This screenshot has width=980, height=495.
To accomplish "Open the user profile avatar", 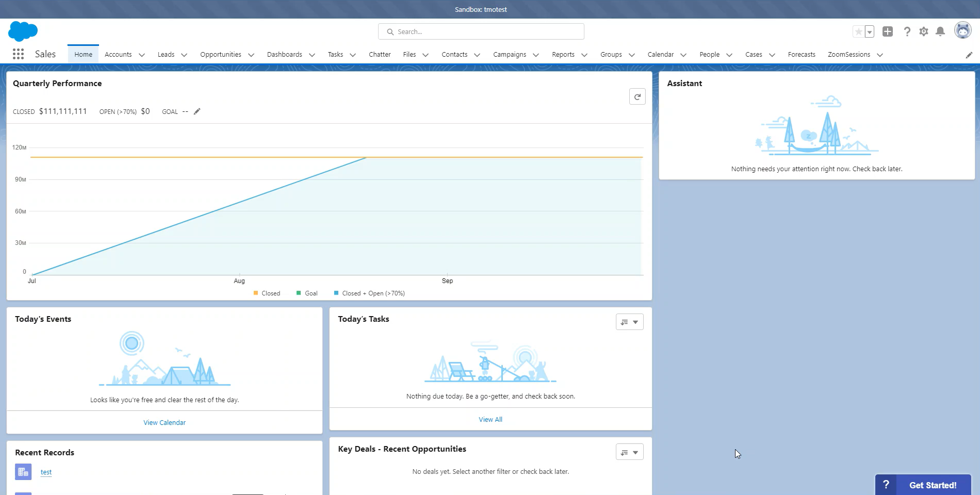I will tap(962, 30).
